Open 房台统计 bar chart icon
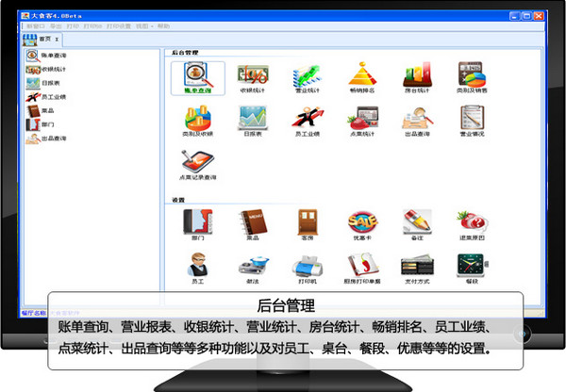 click(417, 77)
